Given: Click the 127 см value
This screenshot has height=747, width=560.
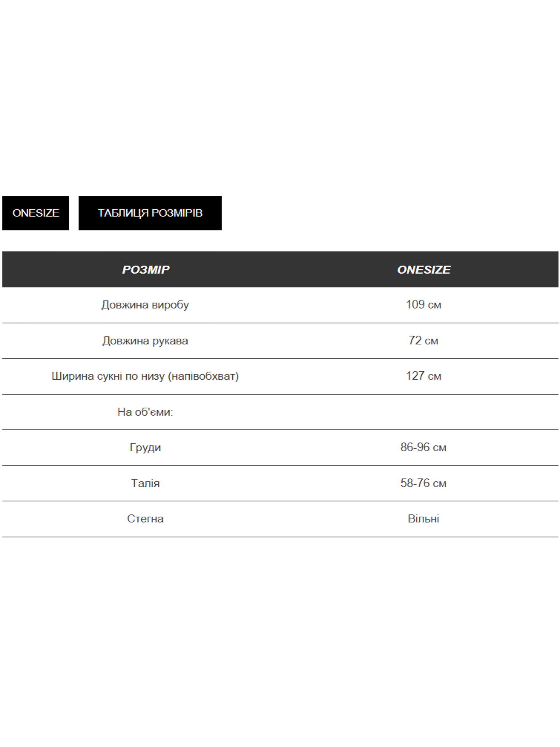Looking at the screenshot, I should coord(423,376).
